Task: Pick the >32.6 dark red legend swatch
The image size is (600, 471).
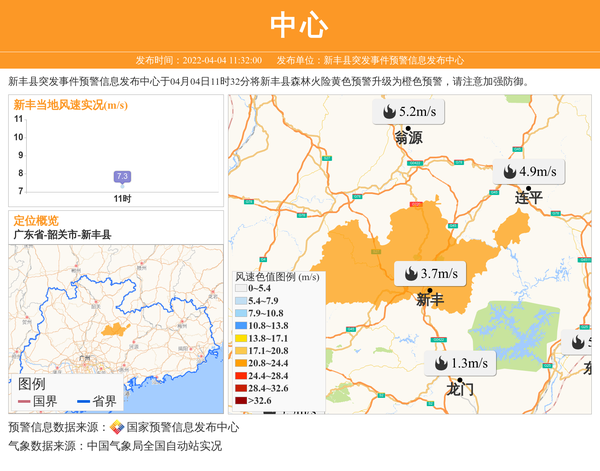Action: click(240, 400)
